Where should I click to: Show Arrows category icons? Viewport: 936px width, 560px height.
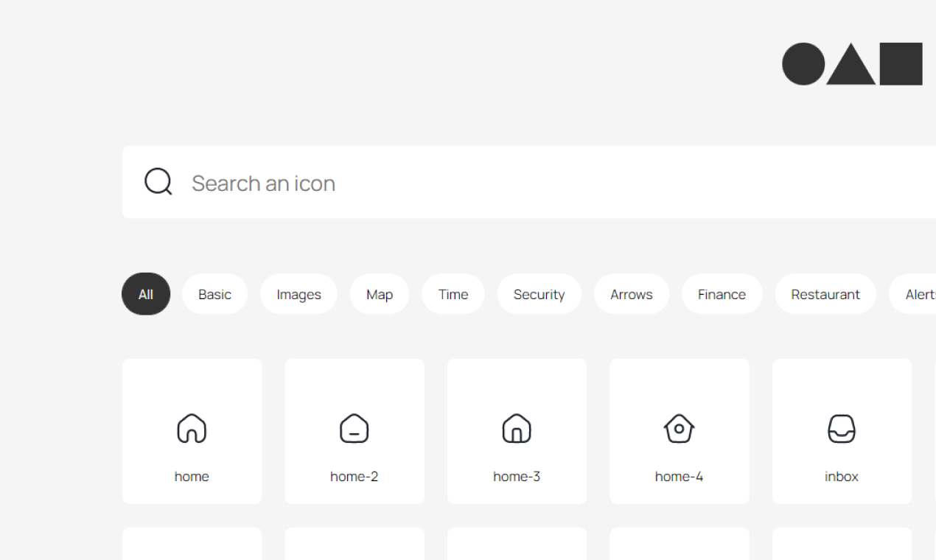click(632, 294)
